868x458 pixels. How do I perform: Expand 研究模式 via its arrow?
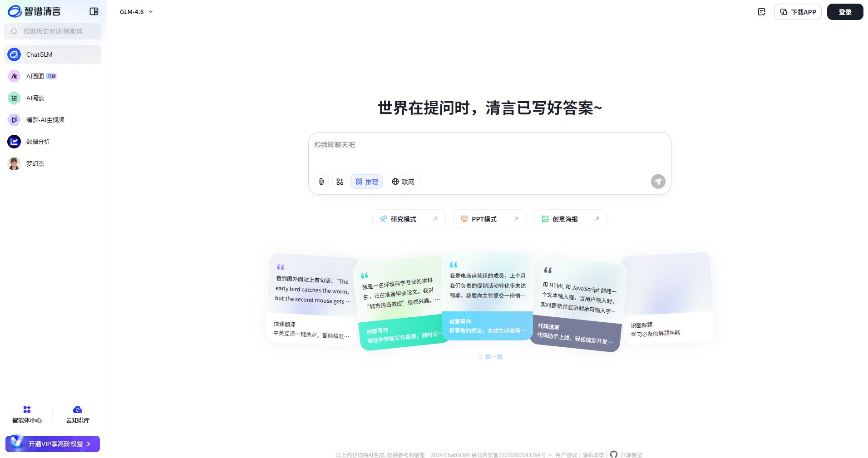(436, 218)
